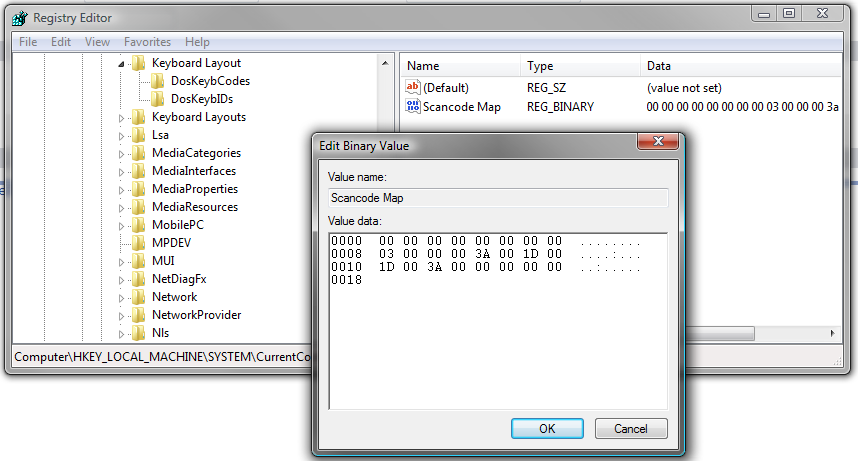This screenshot has height=461, width=858.
Task: Click the Network folder icon
Action: [139, 297]
